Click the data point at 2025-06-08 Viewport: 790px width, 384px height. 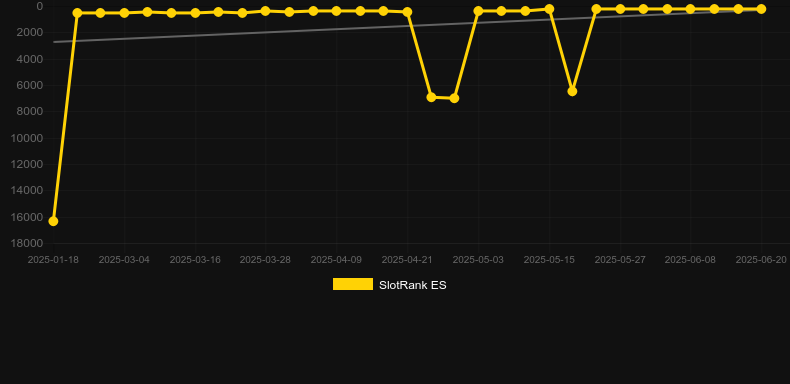click(690, 9)
